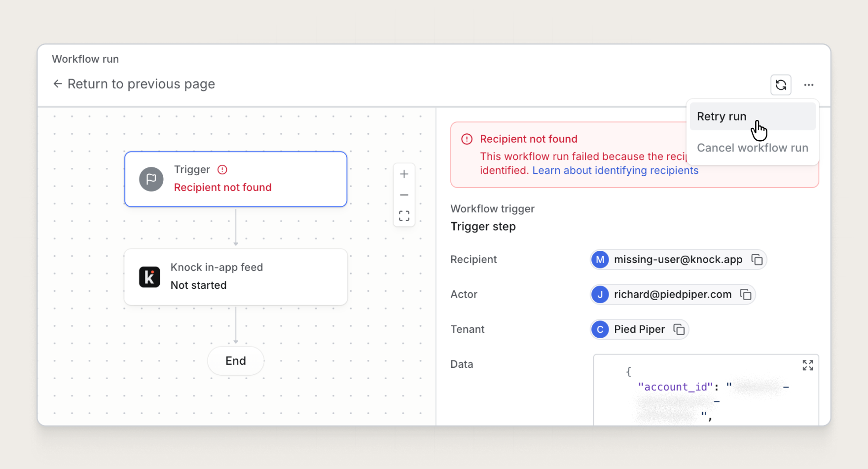Click the "Workflow trigger" label

click(x=492, y=209)
